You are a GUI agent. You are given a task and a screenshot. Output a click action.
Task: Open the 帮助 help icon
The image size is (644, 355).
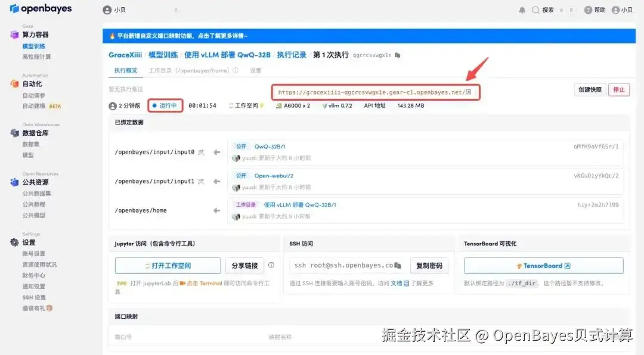588,10
